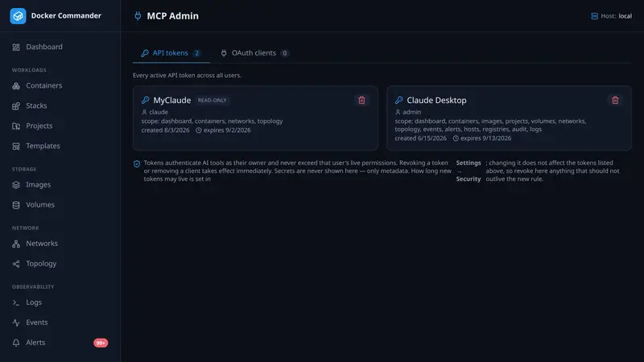Click the Networks node icon

(x=16, y=244)
